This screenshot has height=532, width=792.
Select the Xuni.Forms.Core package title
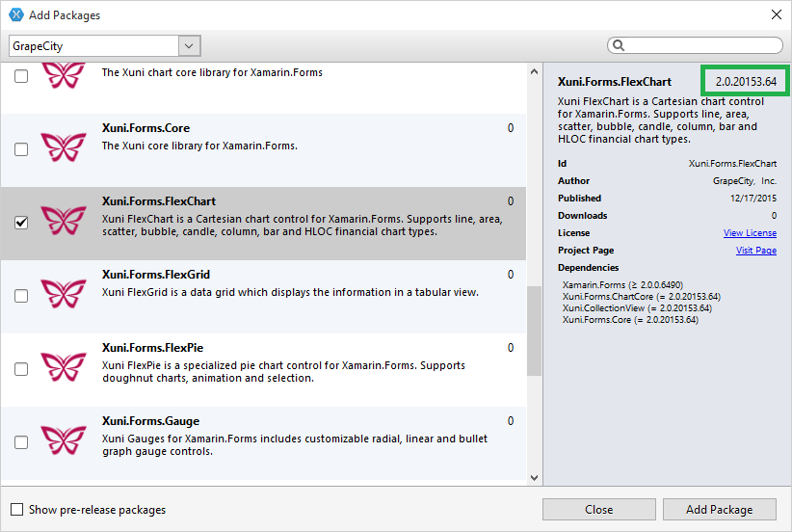coord(145,128)
